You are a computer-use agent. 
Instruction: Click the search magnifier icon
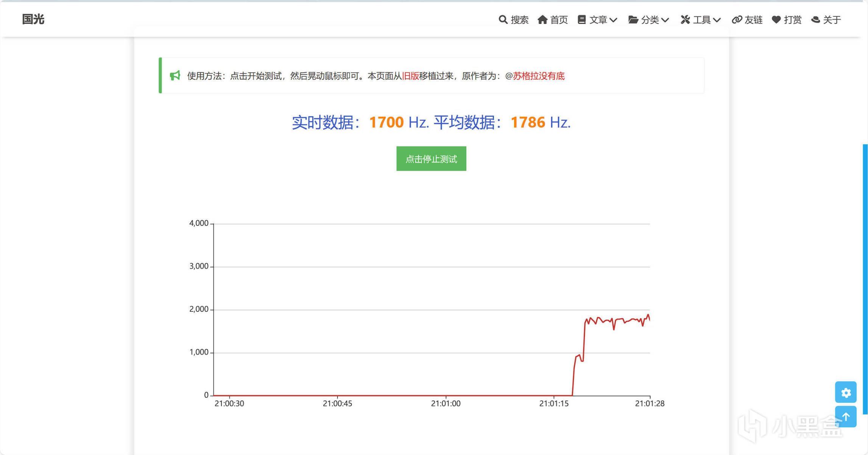[503, 19]
